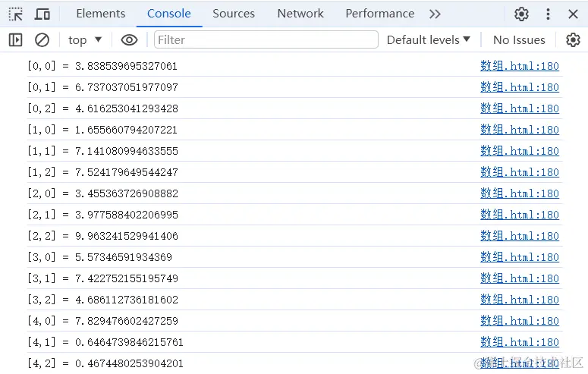Expand the Default levels dropdown
The width and height of the screenshot is (588, 374).
tap(429, 39)
